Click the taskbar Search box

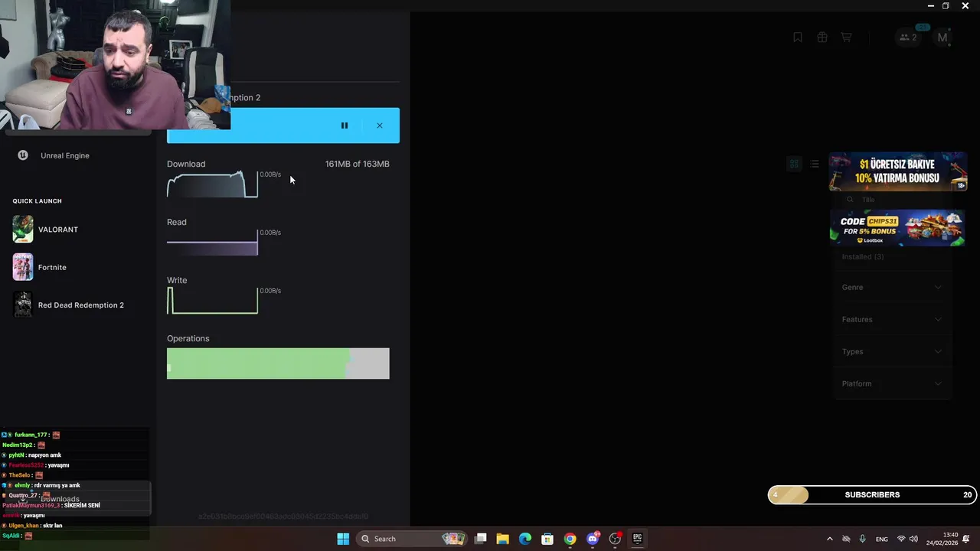pos(412,539)
